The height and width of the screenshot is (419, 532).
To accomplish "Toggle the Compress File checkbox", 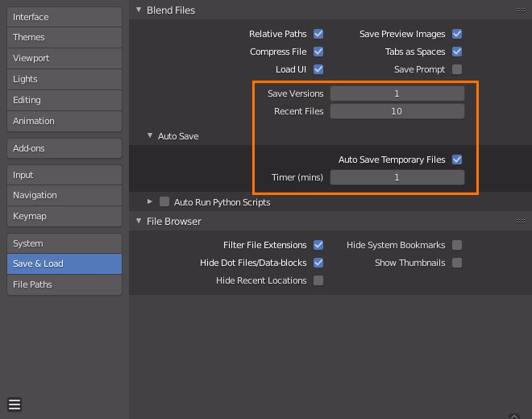I will click(x=318, y=52).
